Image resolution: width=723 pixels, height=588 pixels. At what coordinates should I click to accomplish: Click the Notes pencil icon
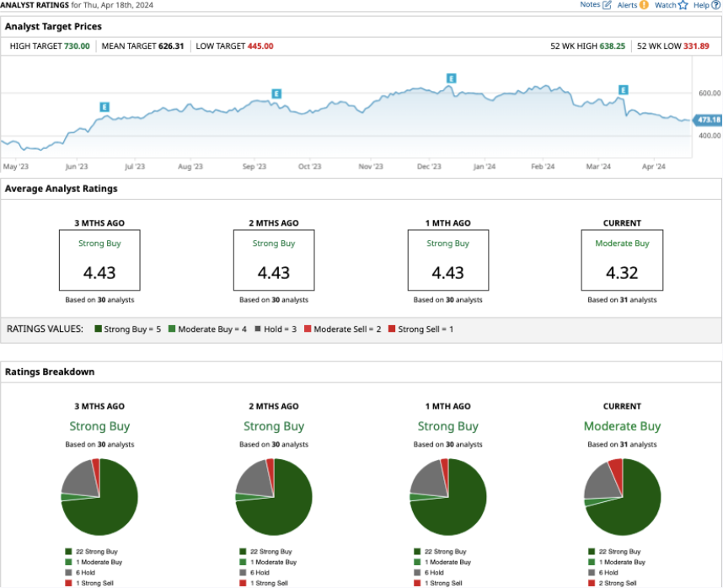point(607,5)
